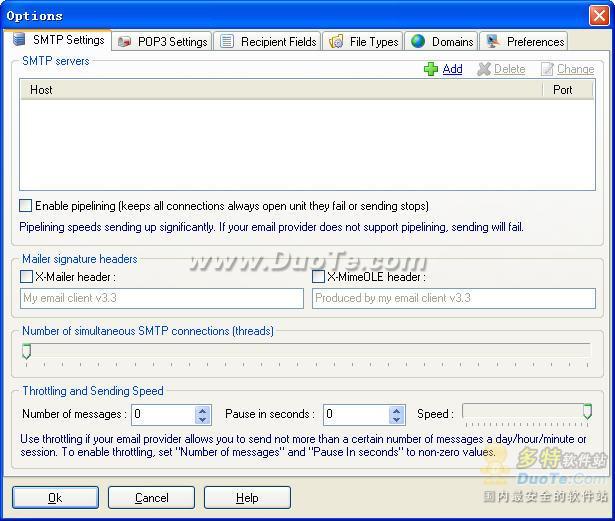This screenshot has width=615, height=521.
Task: Click the File Types folder icon
Action: (x=336, y=41)
